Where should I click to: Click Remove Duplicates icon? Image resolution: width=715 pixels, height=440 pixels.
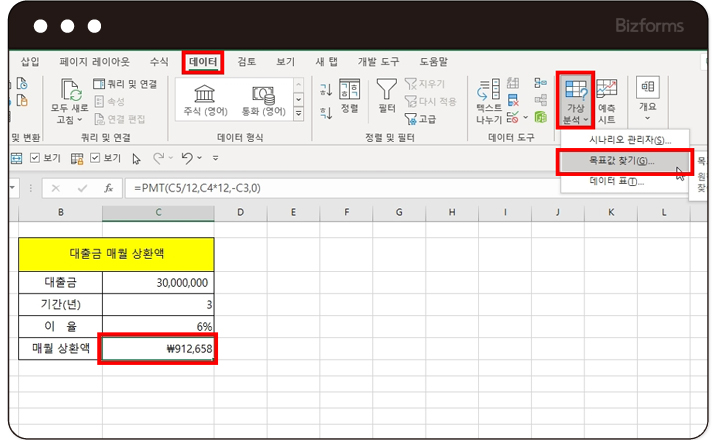(x=513, y=100)
